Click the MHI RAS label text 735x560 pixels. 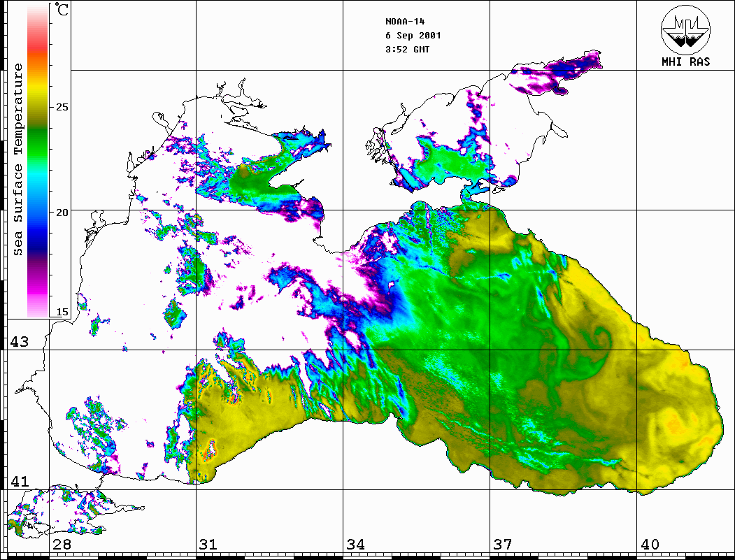(x=686, y=62)
